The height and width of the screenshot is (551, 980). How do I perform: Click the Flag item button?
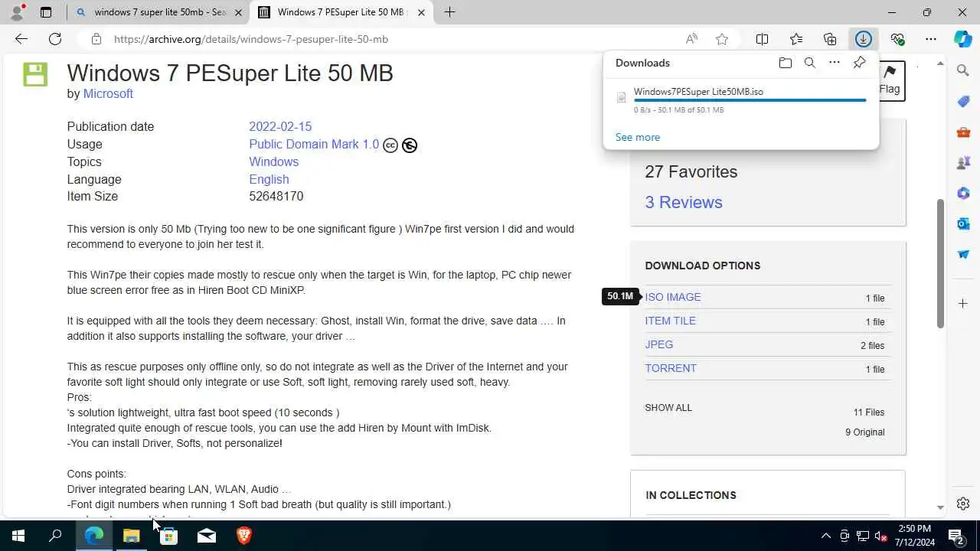click(890, 80)
